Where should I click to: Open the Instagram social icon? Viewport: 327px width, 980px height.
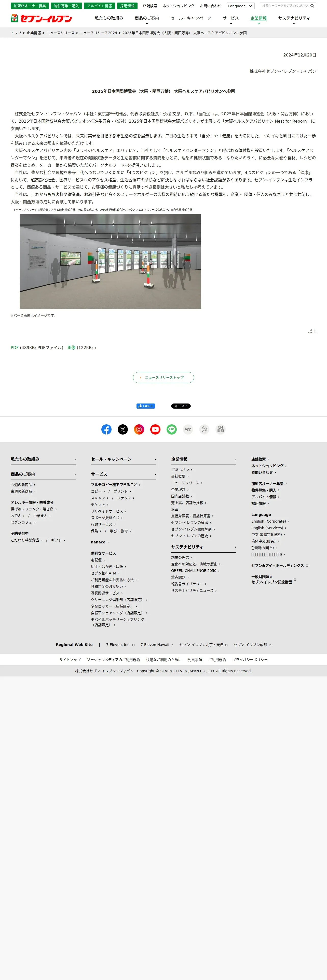click(x=139, y=429)
